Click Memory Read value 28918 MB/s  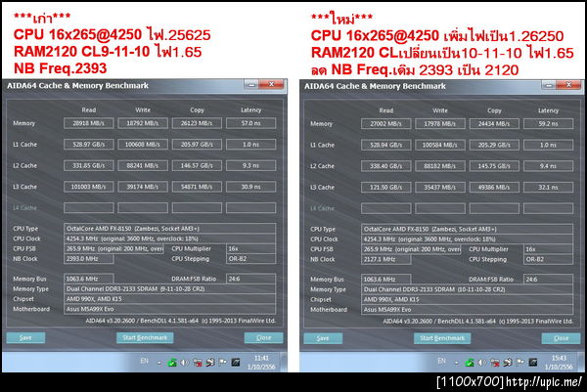89,123
